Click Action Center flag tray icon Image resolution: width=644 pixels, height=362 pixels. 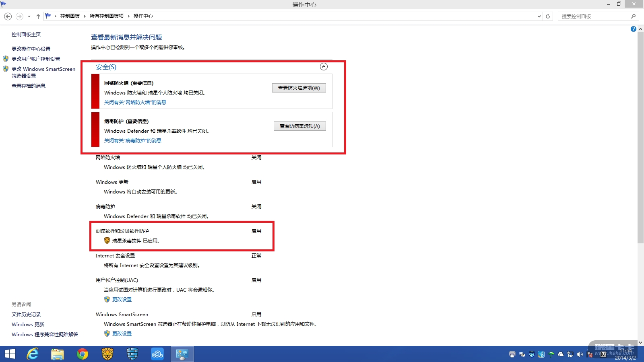coord(590,354)
